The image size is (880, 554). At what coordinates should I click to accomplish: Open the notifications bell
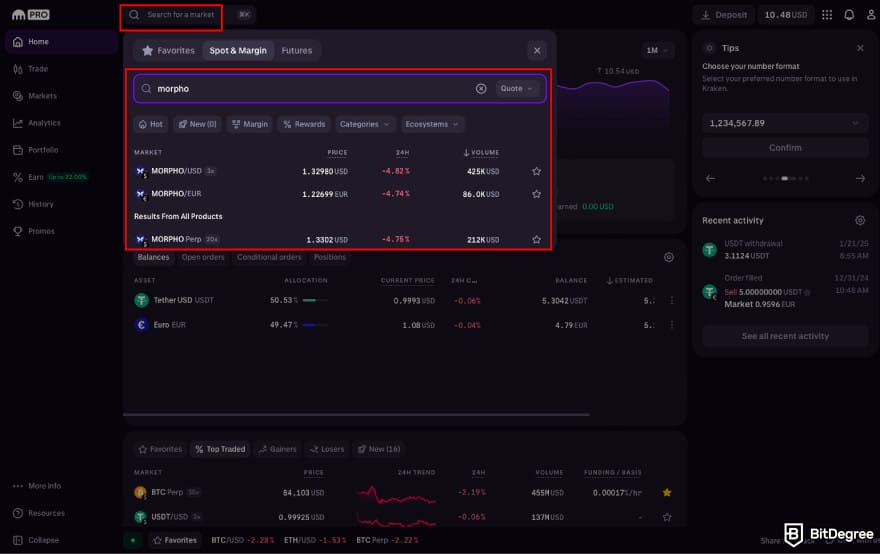[849, 15]
